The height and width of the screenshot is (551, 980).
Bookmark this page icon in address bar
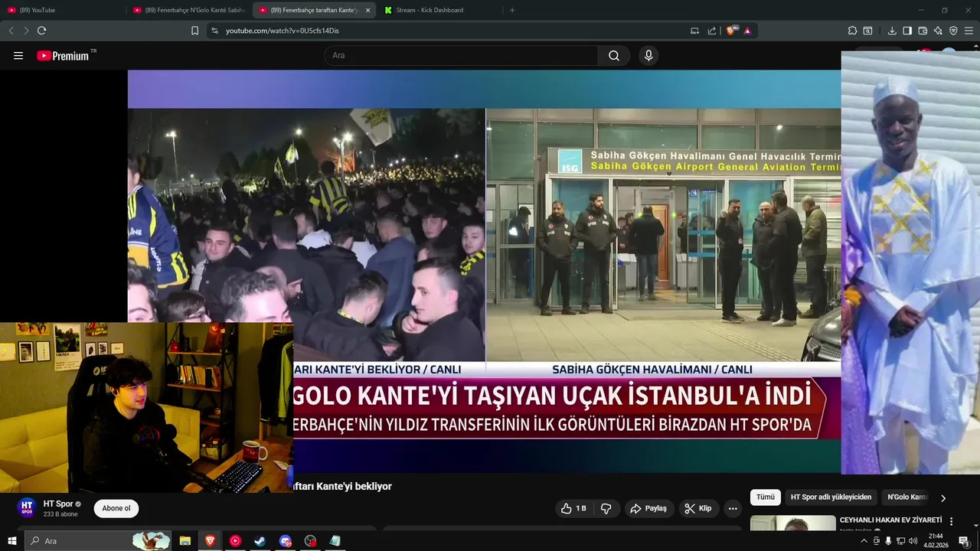click(x=194, y=31)
